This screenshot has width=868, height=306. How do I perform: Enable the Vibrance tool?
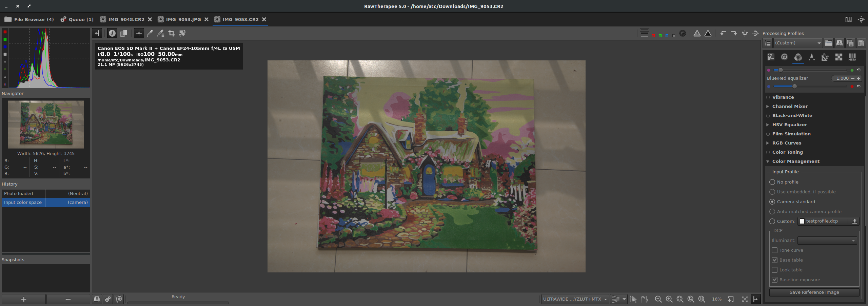768,97
